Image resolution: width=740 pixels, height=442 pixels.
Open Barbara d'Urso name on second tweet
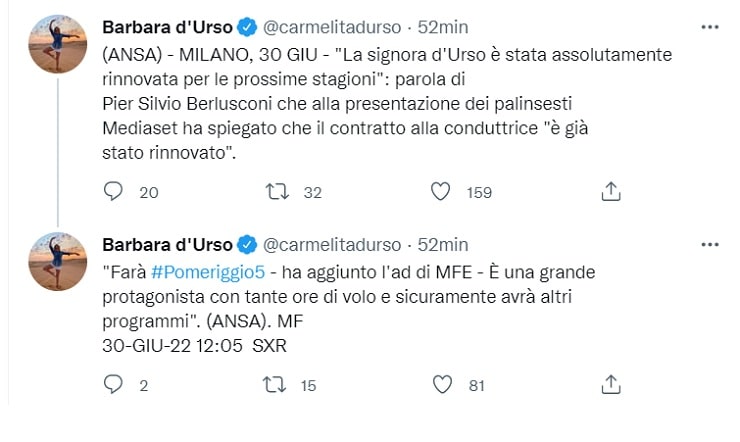(x=167, y=245)
